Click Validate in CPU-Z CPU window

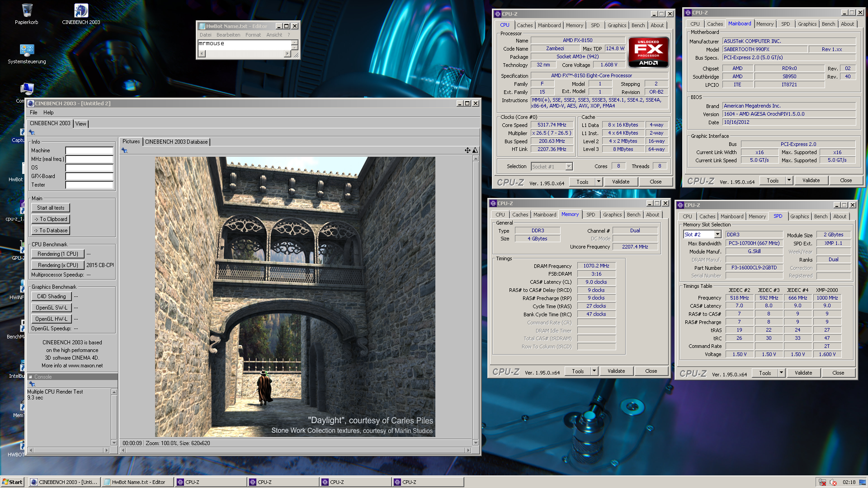621,182
